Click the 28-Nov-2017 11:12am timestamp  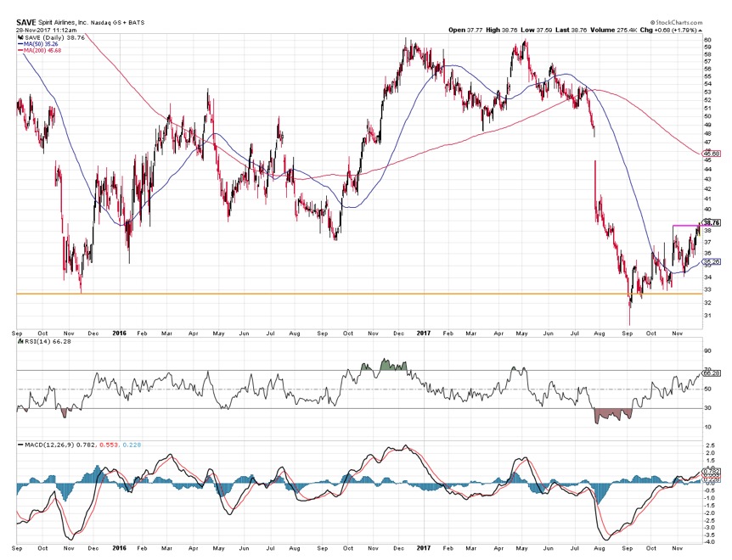[x=46, y=30]
